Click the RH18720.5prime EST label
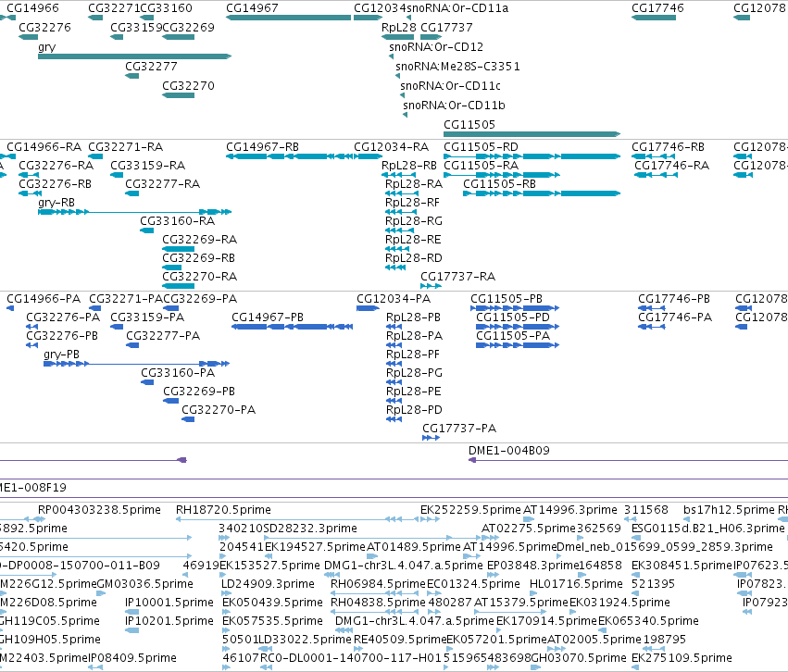Image resolution: width=788 pixels, height=672 pixels. pos(224,510)
